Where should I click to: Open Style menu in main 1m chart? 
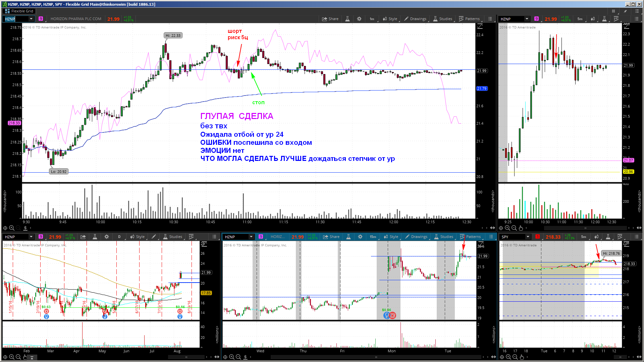[390, 19]
